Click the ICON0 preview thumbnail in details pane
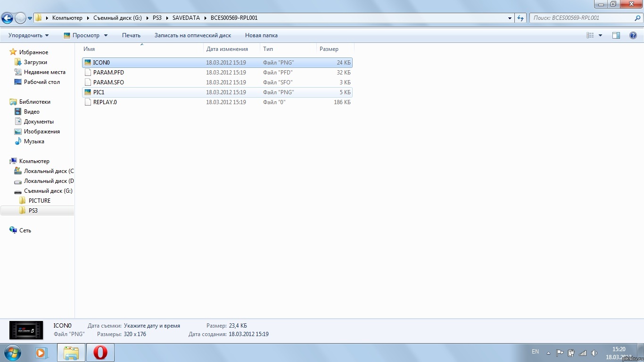 (26, 330)
